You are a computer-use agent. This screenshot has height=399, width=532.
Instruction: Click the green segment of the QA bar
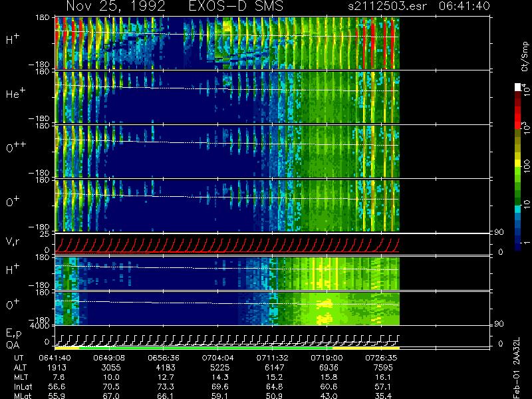click(205, 348)
